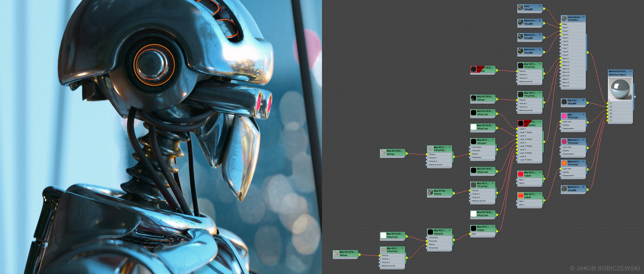Click the (1) input socket on Multi/Sub-Object
This screenshot has height=274, width=644.
608,103
